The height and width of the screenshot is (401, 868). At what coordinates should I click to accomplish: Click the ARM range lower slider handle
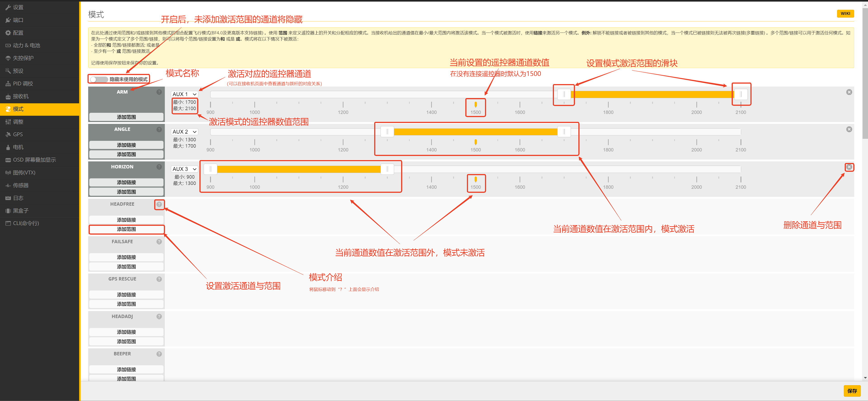click(564, 94)
